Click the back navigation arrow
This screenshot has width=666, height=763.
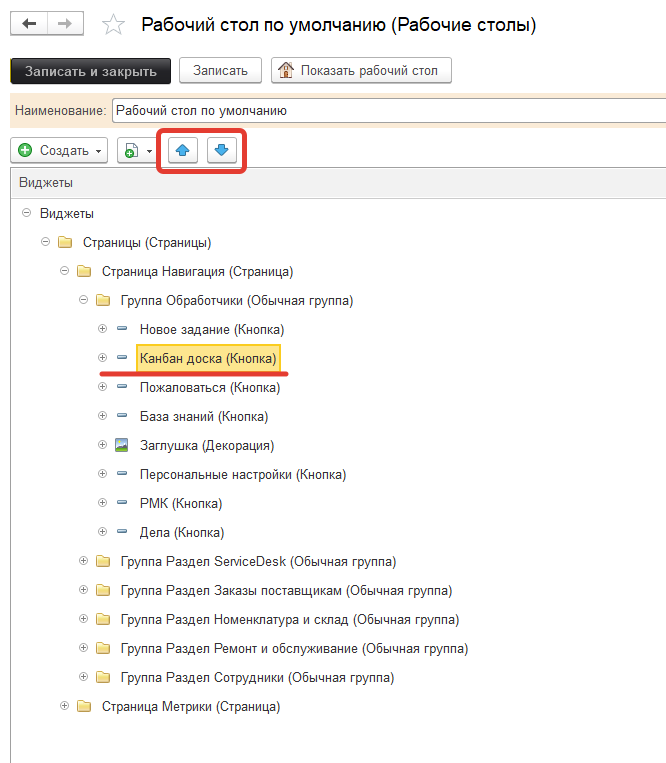[x=30, y=24]
